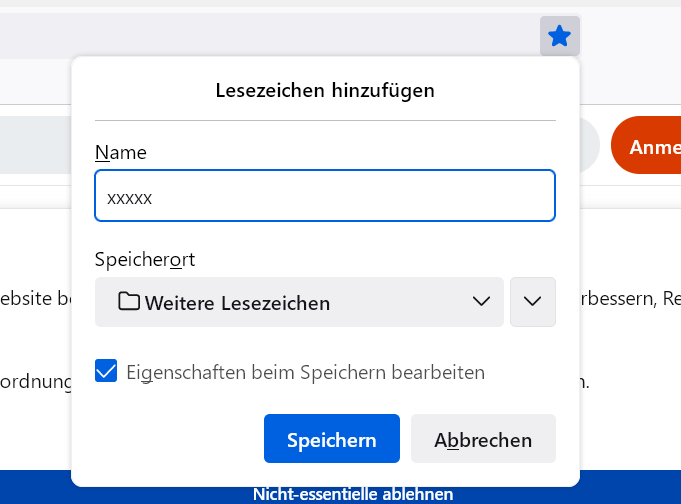Toggle the Eigenschaften beim Speichern bearbeiten checkbox
This screenshot has height=504, width=681.
106,372
